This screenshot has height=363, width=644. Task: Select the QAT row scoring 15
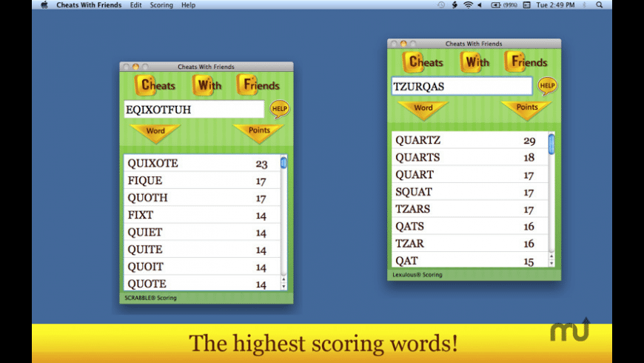(470, 260)
